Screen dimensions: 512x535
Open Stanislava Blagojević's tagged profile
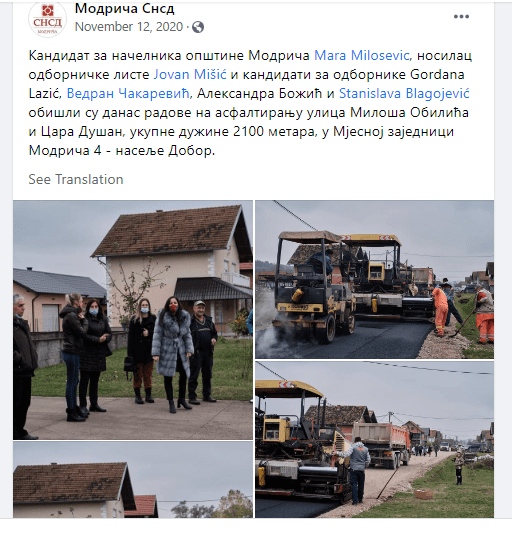pyautogui.click(x=404, y=93)
